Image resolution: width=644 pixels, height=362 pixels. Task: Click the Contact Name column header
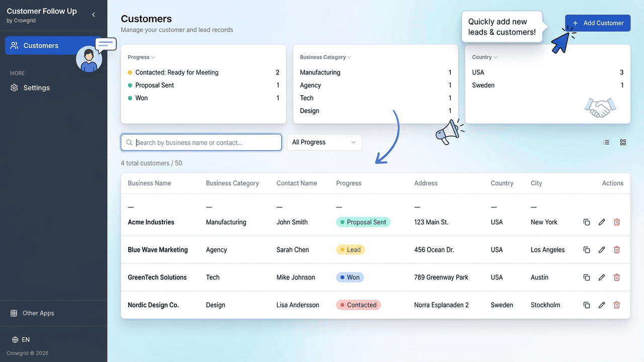coord(297,183)
